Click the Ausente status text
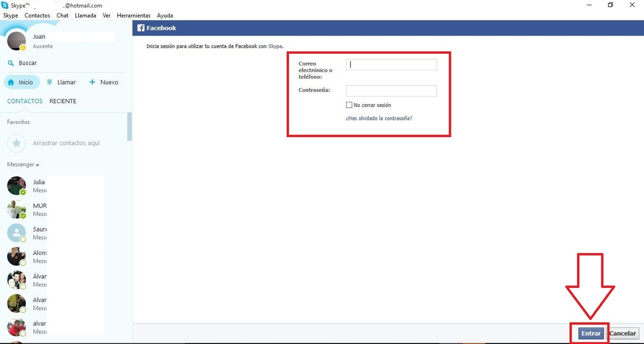The image size is (644, 344). (x=43, y=46)
